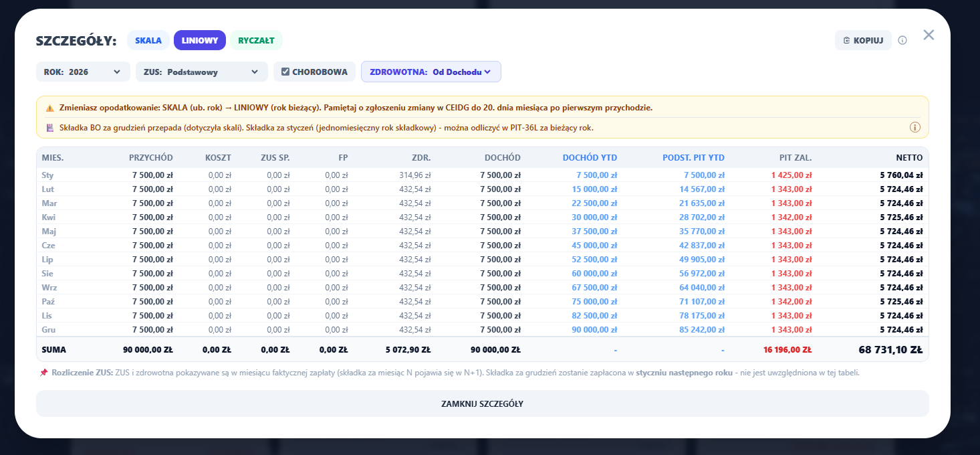Click the 314,96 zł health contribution value
The image size is (980, 455).
point(415,175)
